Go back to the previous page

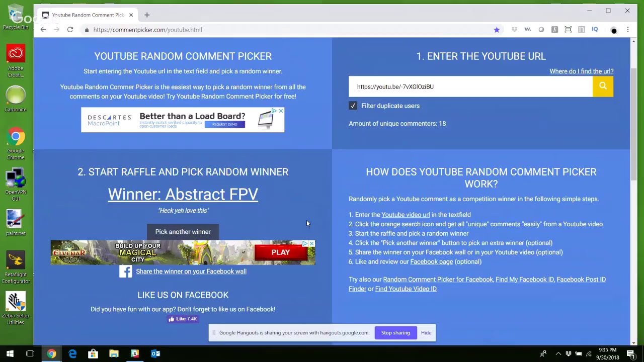43,30
